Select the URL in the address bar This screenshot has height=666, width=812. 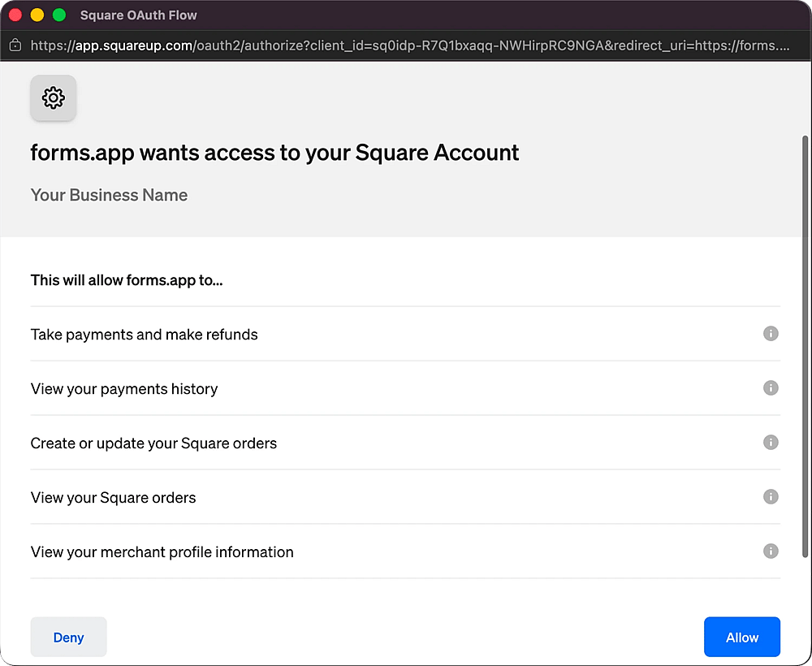coord(409,45)
